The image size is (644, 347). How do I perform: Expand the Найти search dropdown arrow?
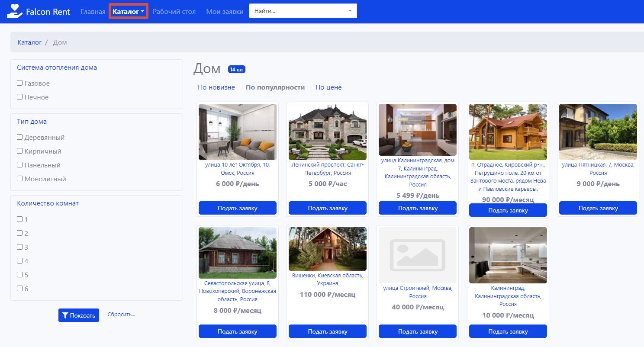click(x=350, y=11)
